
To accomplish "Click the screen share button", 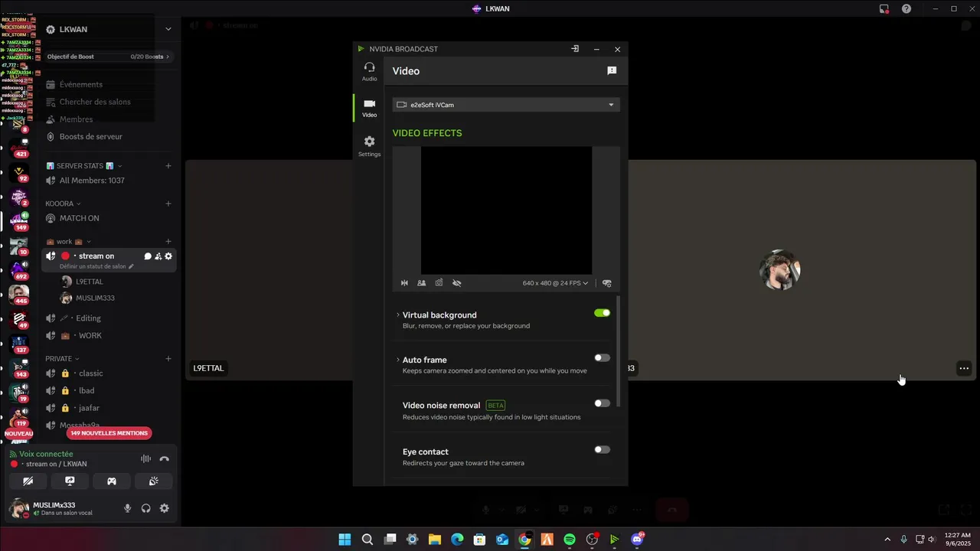I will tap(70, 481).
